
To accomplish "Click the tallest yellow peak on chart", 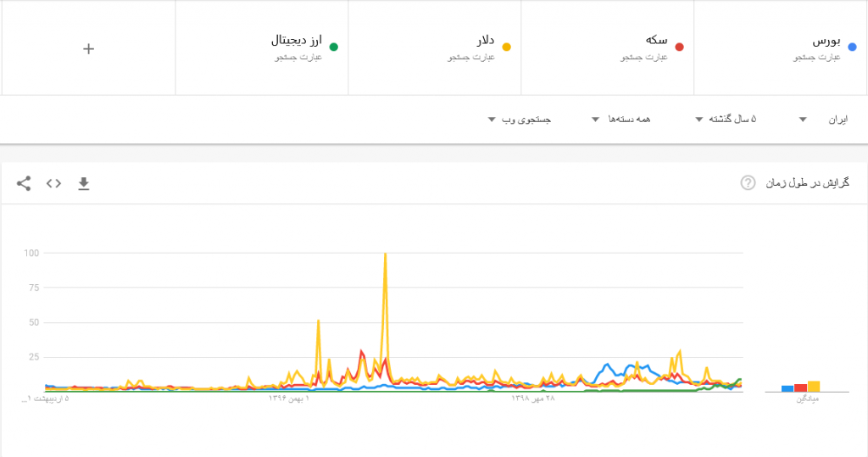I will click(x=386, y=254).
